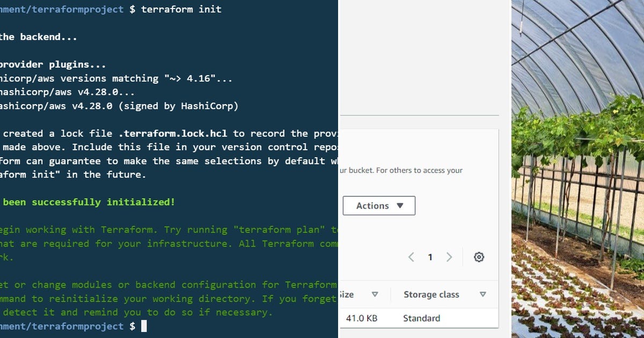Click the 41.0 KB object size value
Viewport: 644px width, 338px height.
[363, 318]
